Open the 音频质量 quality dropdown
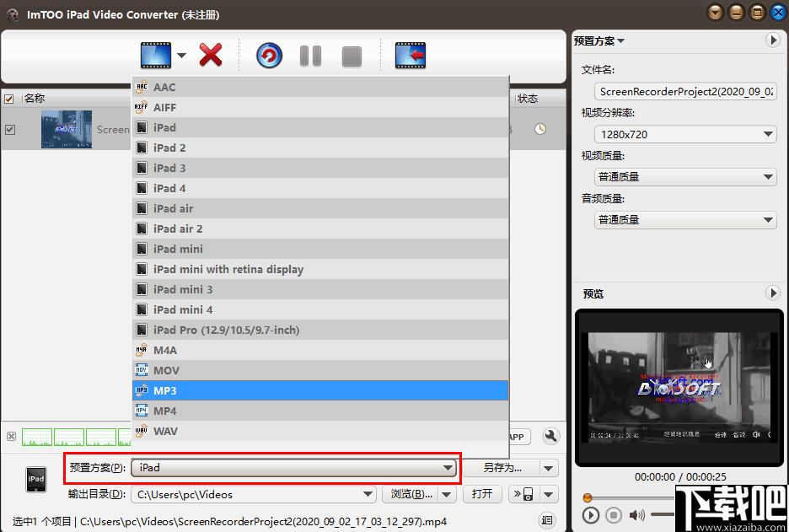The width and height of the screenshot is (789, 532). (686, 219)
